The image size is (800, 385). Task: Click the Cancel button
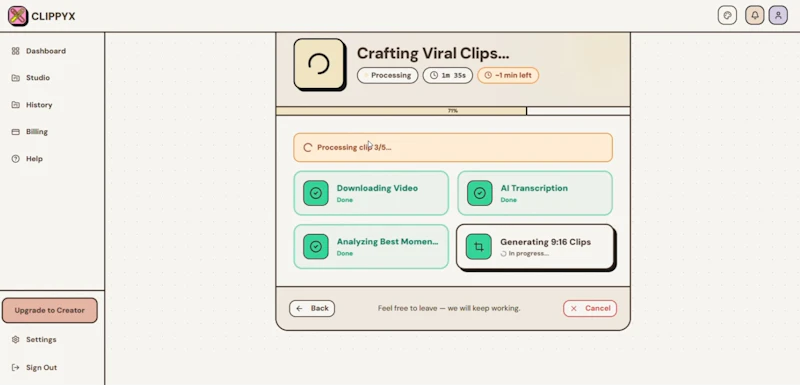point(590,309)
